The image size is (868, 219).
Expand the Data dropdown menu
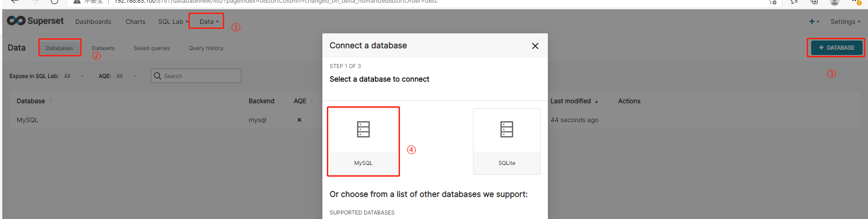(209, 22)
